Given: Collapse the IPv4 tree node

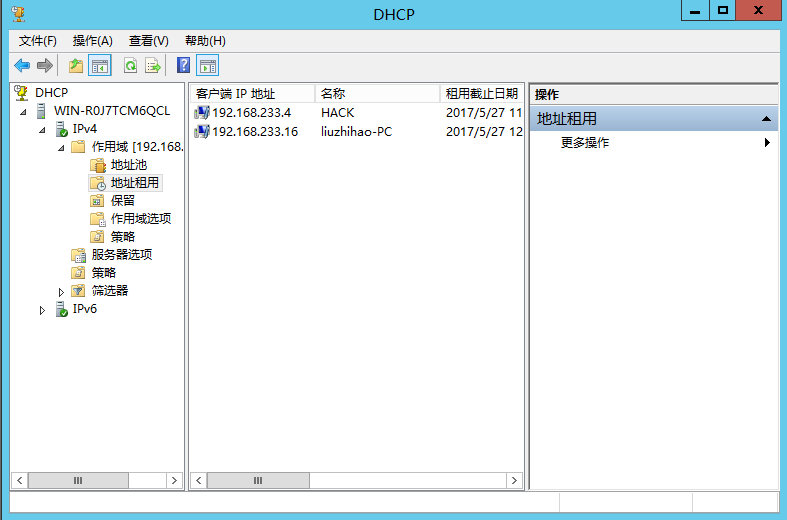Looking at the screenshot, I should [x=42, y=130].
